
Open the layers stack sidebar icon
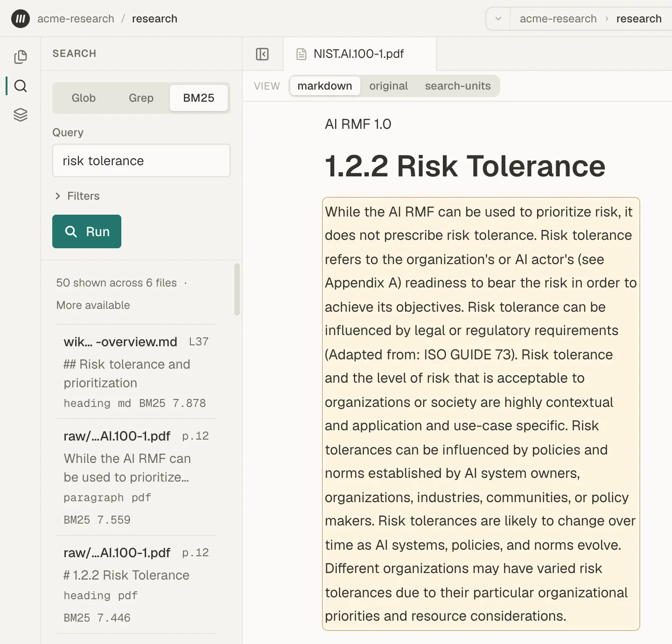(21, 115)
